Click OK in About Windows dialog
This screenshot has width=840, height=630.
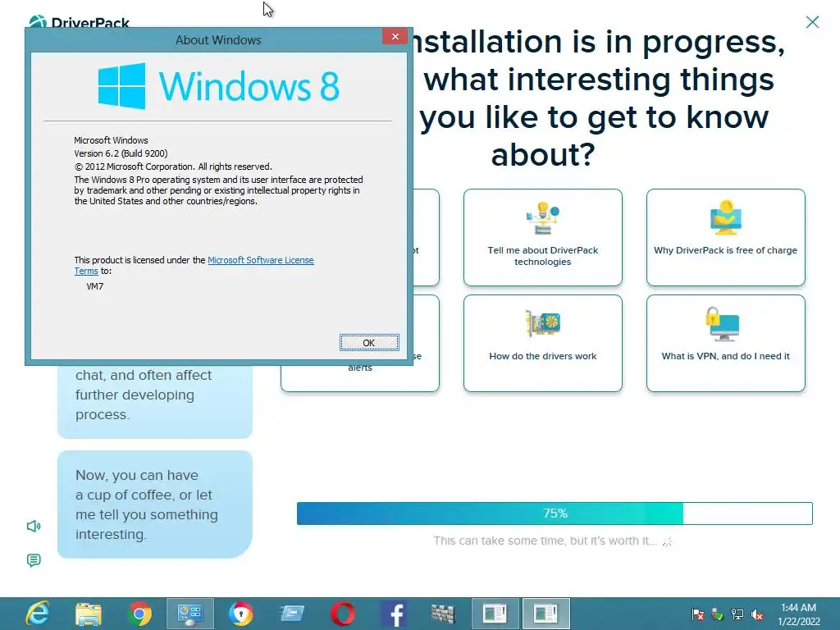(369, 342)
